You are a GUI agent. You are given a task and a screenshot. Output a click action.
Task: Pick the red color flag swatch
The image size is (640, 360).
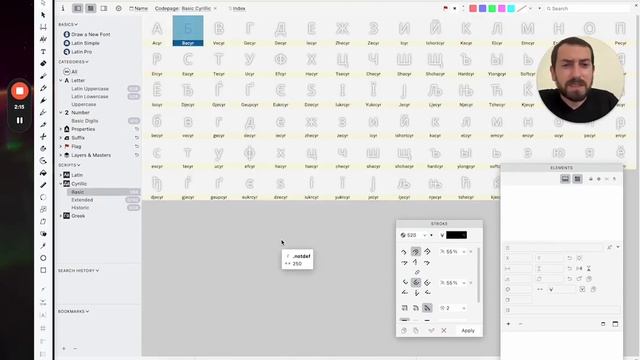(x=473, y=8)
